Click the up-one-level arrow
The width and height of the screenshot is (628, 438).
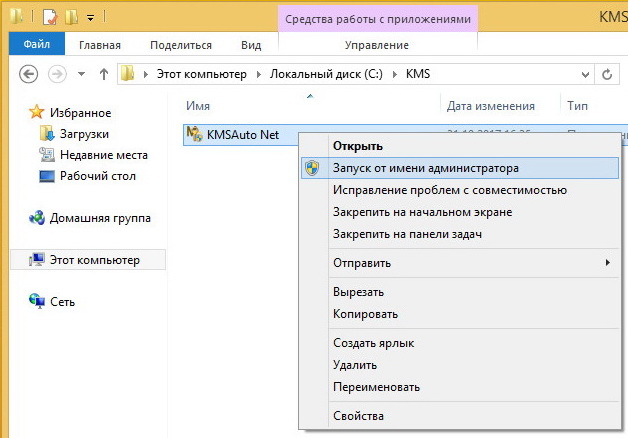tap(104, 74)
